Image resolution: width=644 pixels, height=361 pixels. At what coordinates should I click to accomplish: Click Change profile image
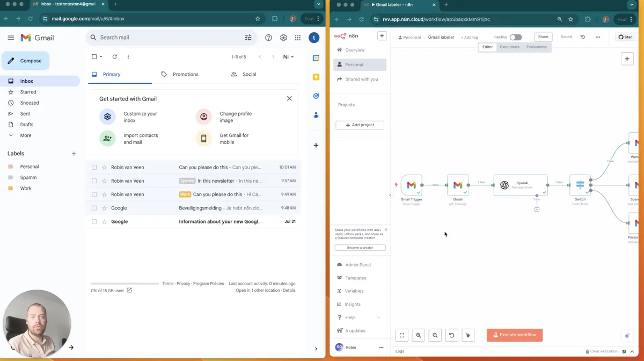pyautogui.click(x=236, y=117)
